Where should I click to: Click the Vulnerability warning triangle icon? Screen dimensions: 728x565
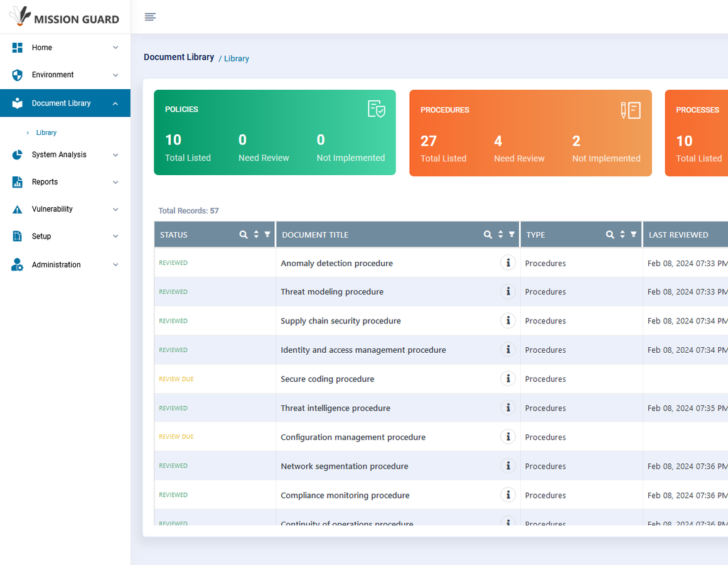pos(17,210)
